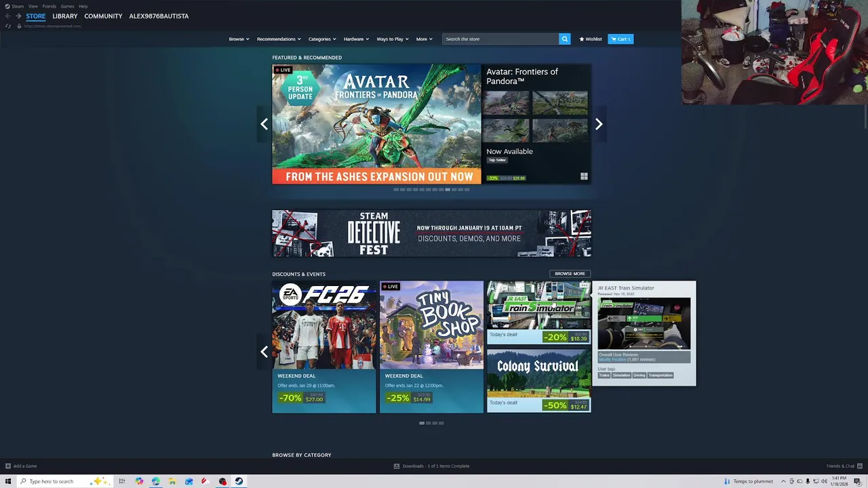Open the Steam Detective Fest banner
Viewport: 868px width, 488px height.
click(x=431, y=233)
